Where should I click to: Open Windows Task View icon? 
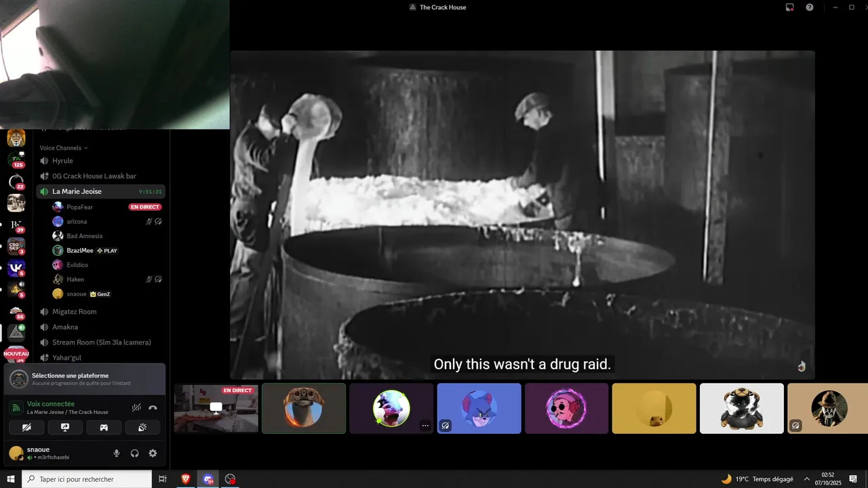pos(163,479)
